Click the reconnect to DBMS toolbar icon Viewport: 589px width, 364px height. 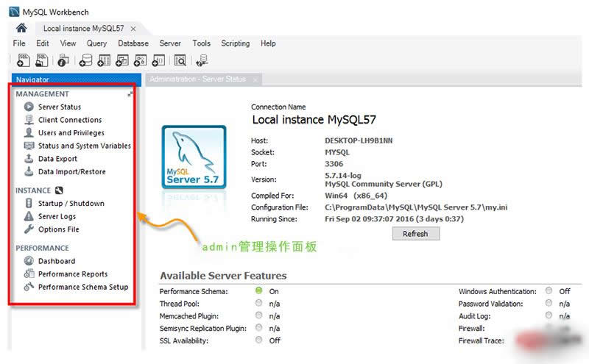click(202, 60)
